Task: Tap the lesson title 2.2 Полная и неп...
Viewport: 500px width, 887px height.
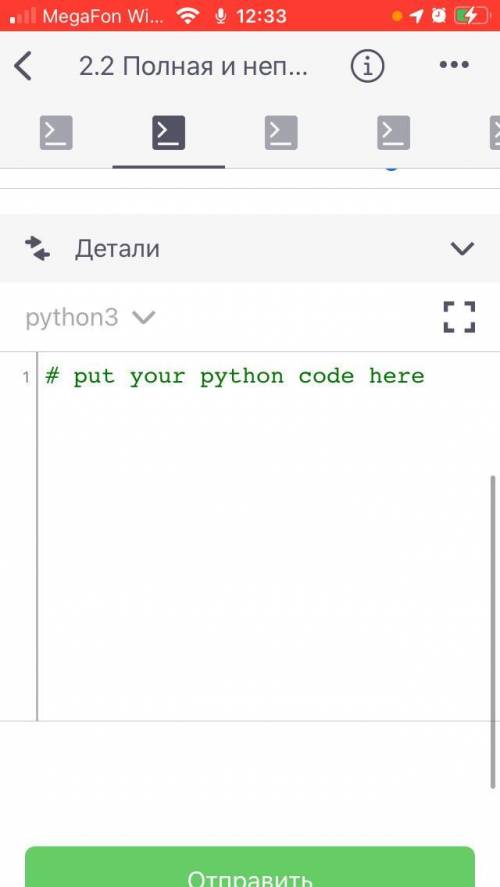Action: coord(193,67)
